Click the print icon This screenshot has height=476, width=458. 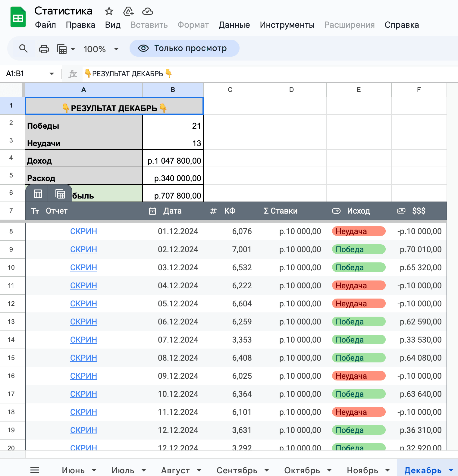click(44, 49)
